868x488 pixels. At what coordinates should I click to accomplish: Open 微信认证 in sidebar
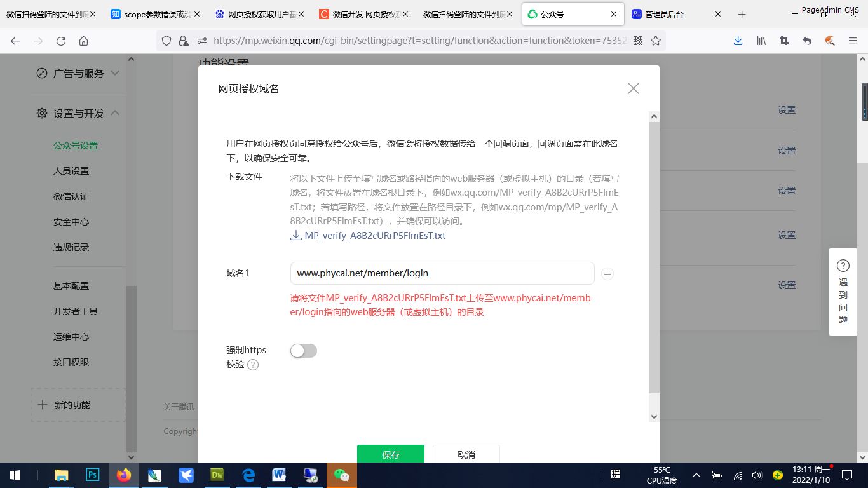click(x=71, y=196)
